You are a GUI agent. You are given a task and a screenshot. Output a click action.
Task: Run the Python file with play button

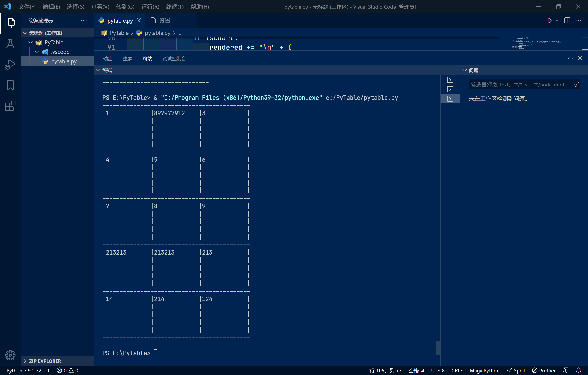[x=550, y=20]
